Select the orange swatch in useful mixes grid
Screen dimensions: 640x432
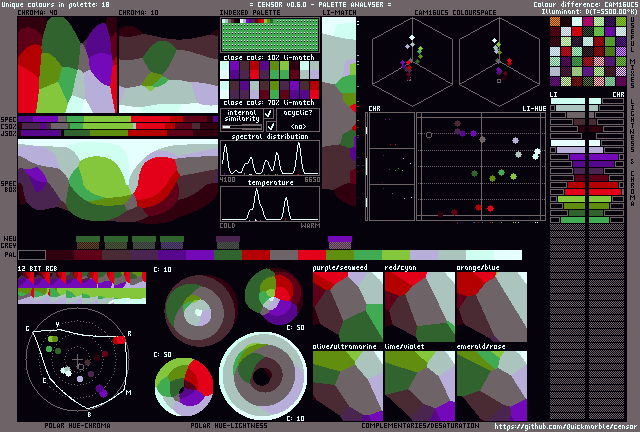click(555, 22)
